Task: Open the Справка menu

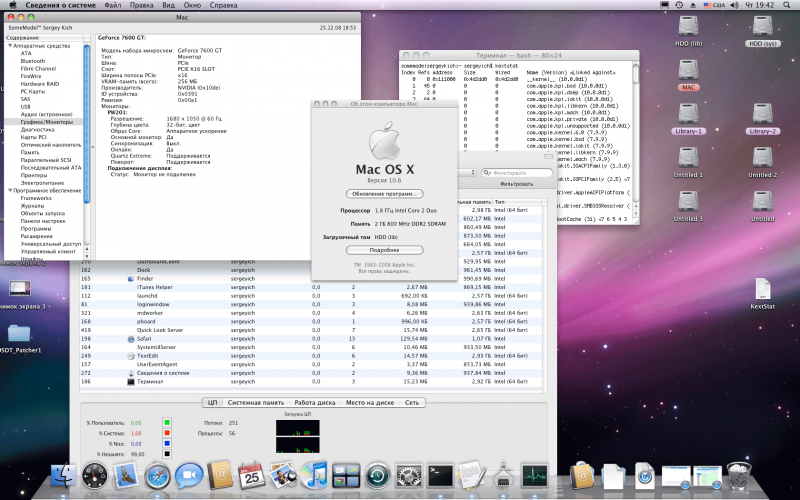Action: [x=223, y=5]
